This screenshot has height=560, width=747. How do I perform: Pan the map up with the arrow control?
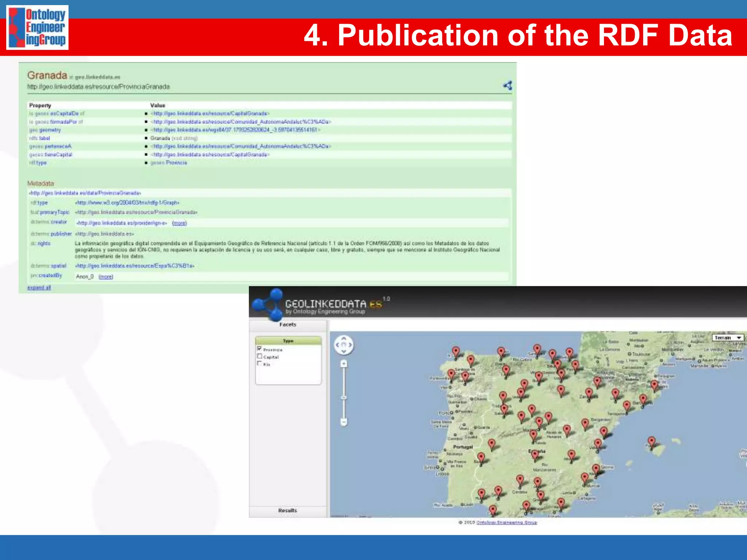coord(344,338)
